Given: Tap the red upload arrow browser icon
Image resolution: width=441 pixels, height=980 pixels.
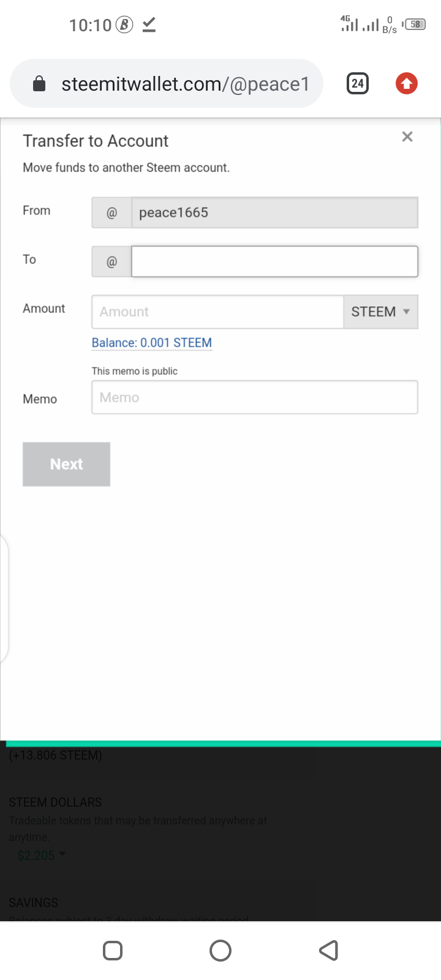Looking at the screenshot, I should click(x=407, y=83).
